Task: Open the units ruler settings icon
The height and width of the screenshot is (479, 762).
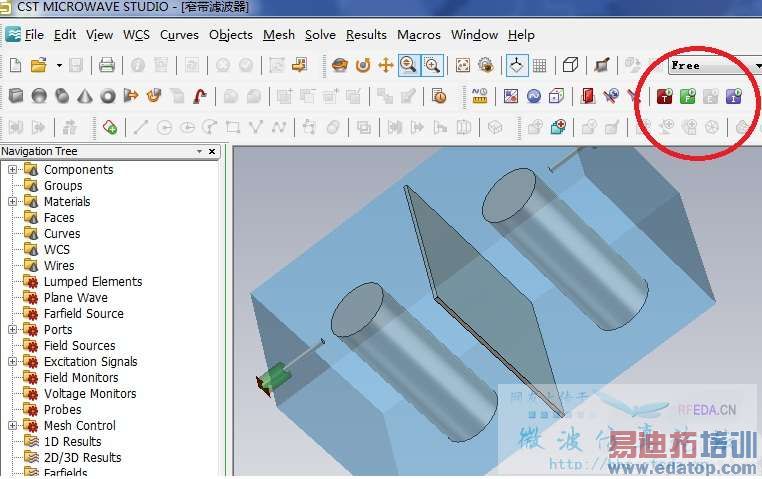Action: coord(480,96)
